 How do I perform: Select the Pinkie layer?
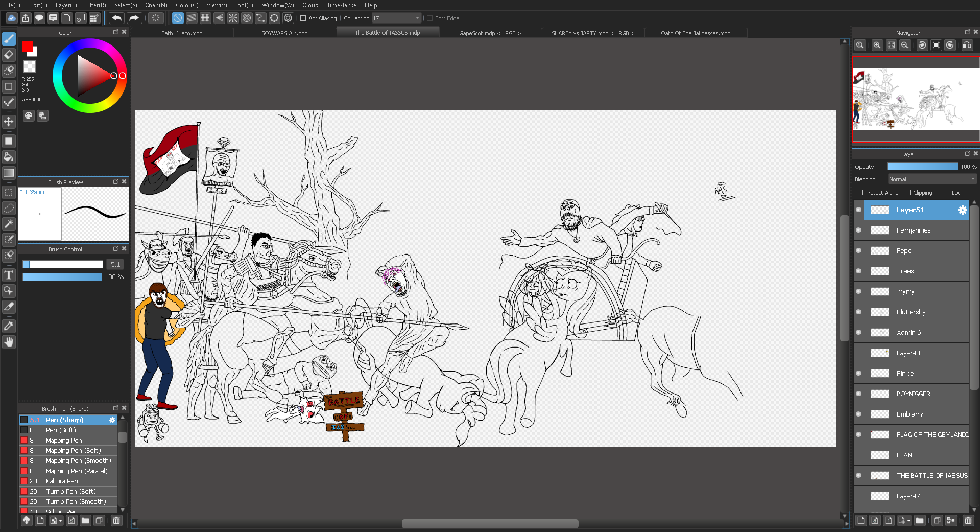905,373
